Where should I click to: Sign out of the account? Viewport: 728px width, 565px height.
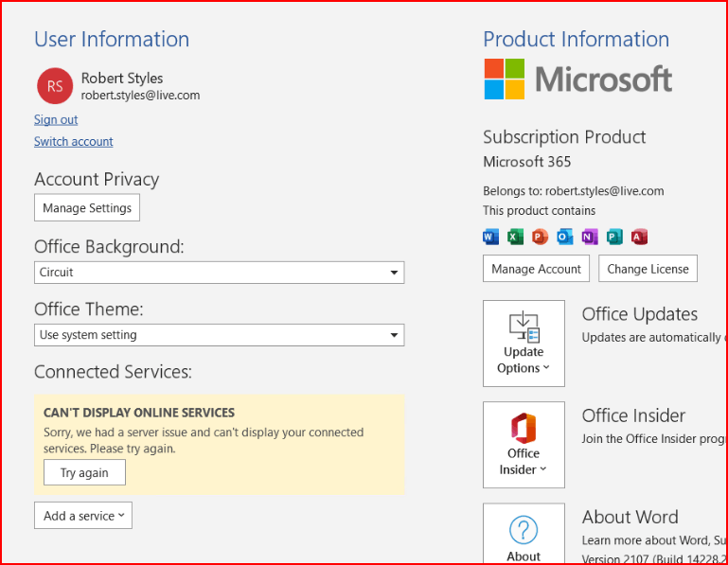56,120
